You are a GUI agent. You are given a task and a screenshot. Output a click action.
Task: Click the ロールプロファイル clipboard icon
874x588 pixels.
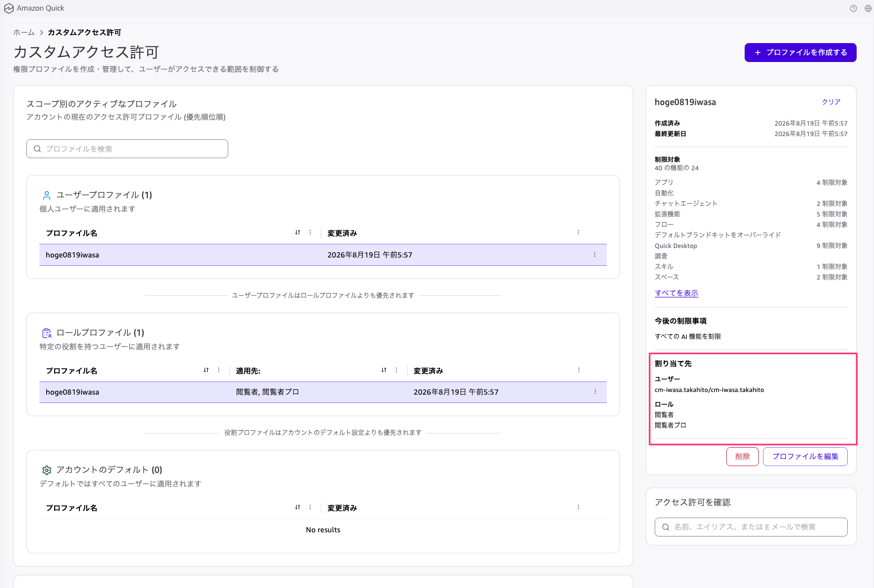pos(47,333)
